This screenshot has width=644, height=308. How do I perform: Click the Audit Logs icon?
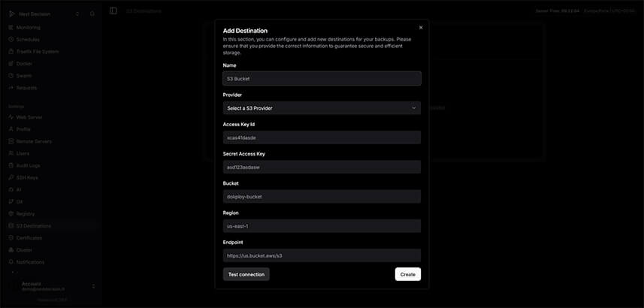(x=11, y=165)
